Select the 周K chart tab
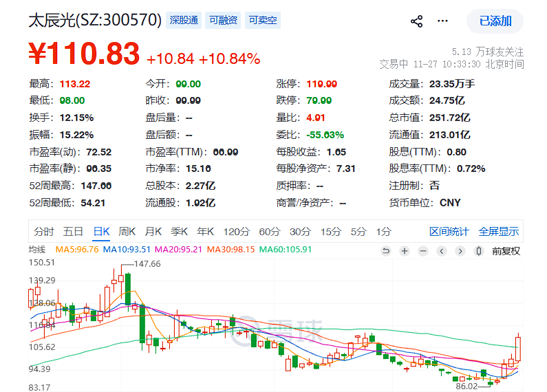The width and height of the screenshot is (547, 392). coord(127,232)
